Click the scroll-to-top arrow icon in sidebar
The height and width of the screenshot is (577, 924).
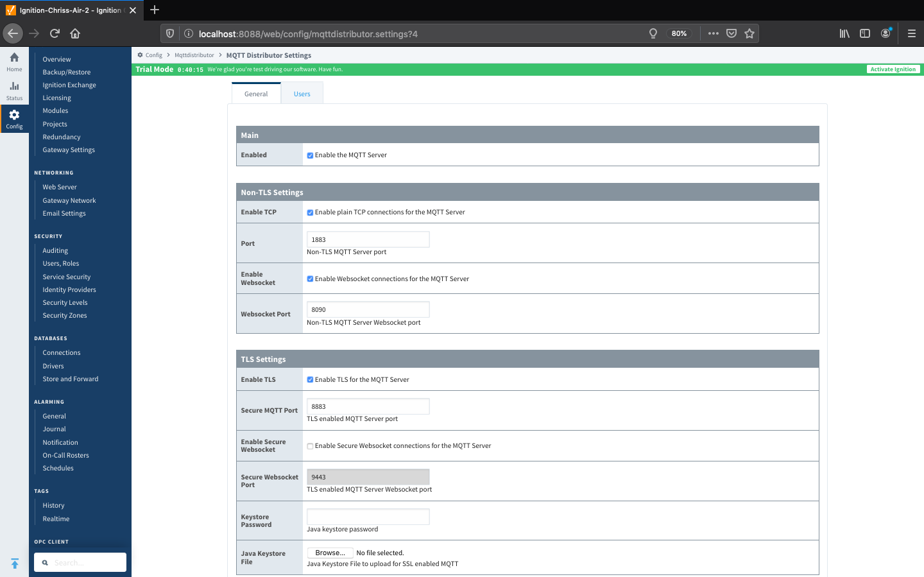[x=14, y=564]
